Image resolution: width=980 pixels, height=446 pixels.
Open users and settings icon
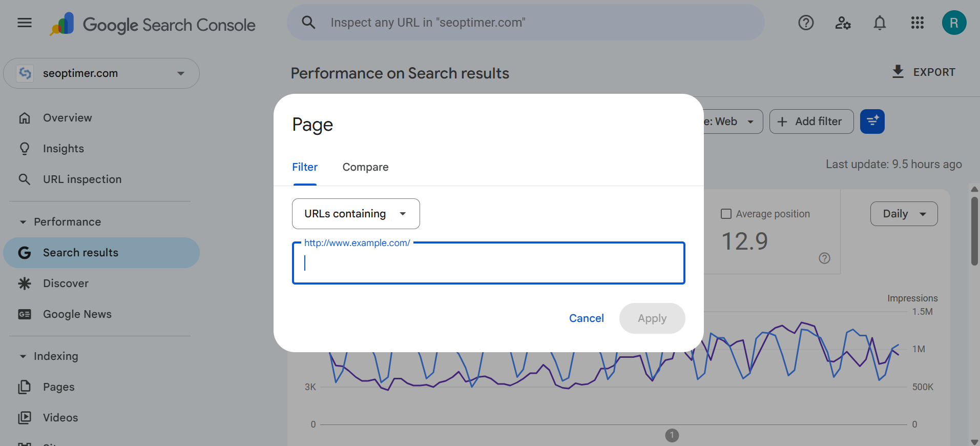(x=843, y=23)
